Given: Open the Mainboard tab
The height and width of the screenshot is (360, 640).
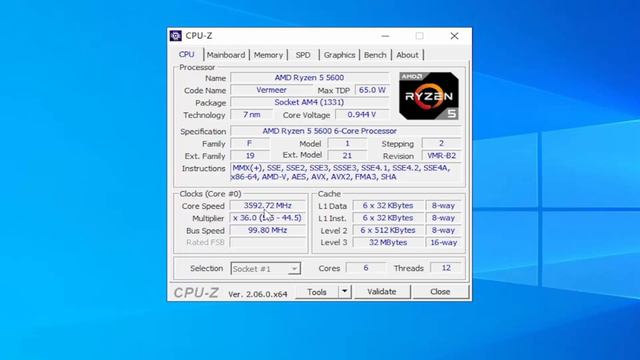Looking at the screenshot, I should [226, 55].
